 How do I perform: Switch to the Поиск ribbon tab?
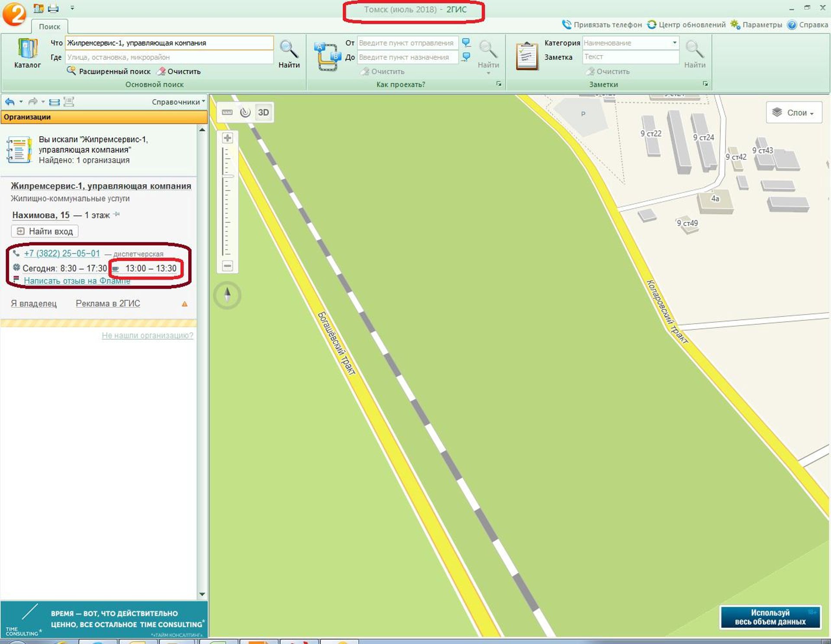tap(49, 26)
